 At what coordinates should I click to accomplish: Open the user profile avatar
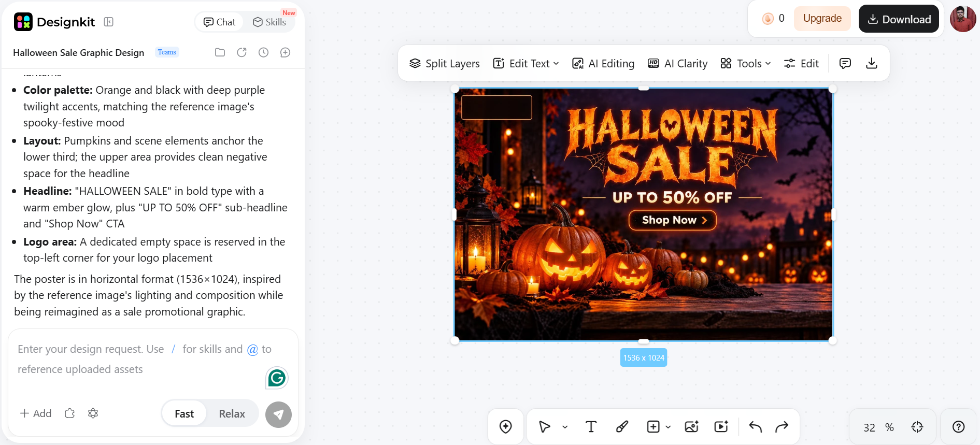(963, 19)
